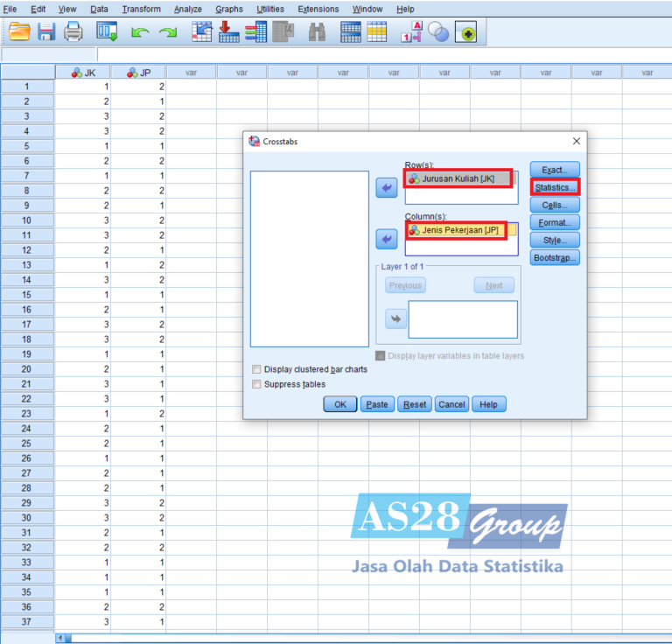Click the Open data document folder icon

tap(18, 32)
